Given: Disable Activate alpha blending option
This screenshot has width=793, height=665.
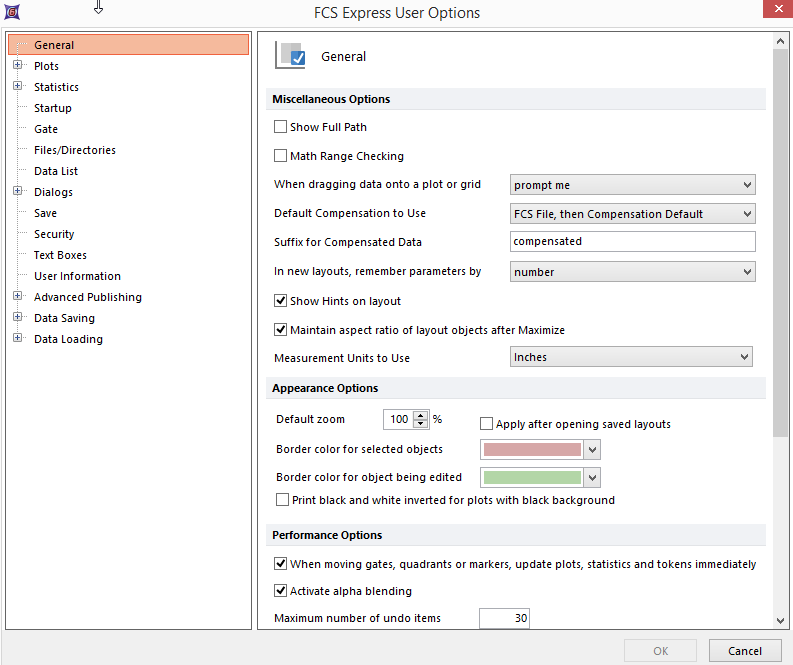Looking at the screenshot, I should (281, 591).
